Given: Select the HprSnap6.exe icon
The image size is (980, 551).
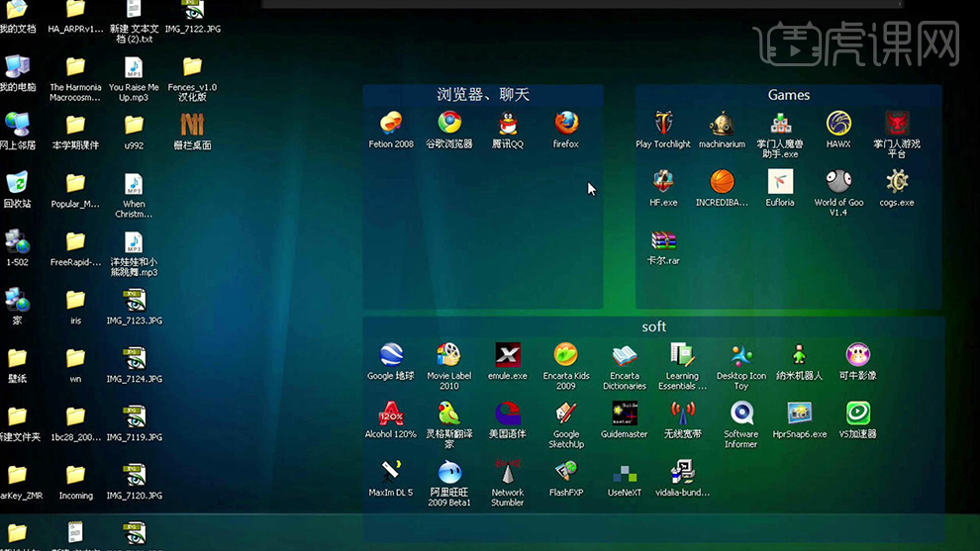Looking at the screenshot, I should (800, 413).
